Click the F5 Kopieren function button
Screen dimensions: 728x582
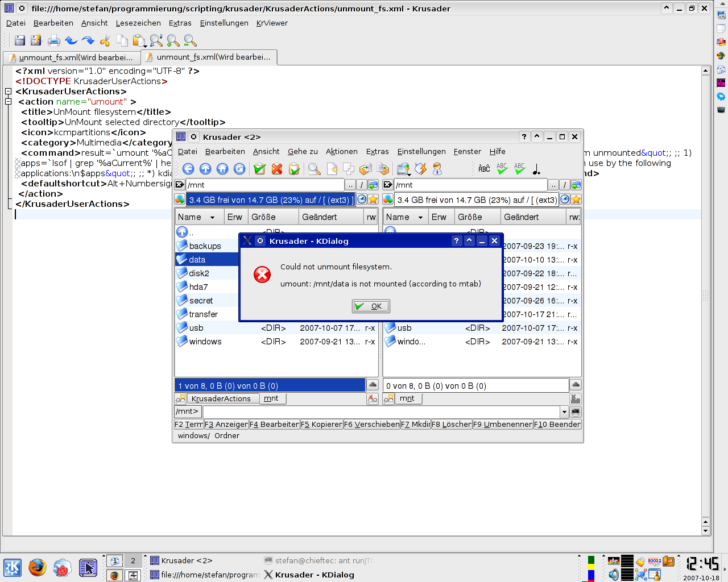coord(321,424)
